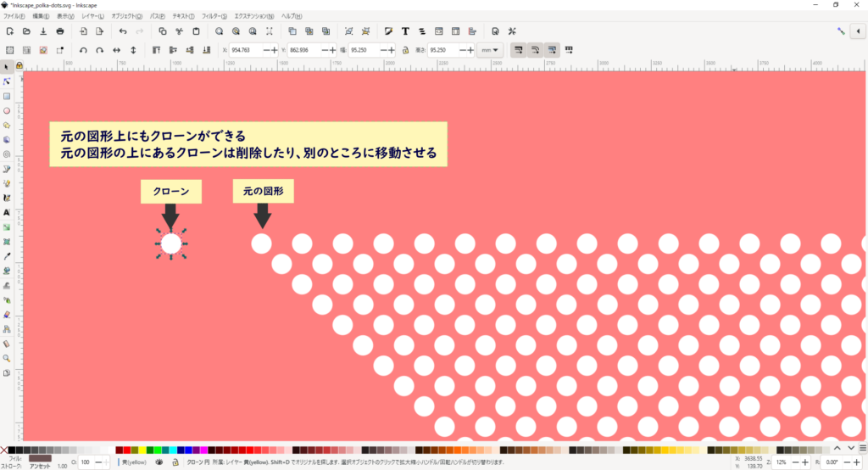Click the Import icon

pos(83,31)
